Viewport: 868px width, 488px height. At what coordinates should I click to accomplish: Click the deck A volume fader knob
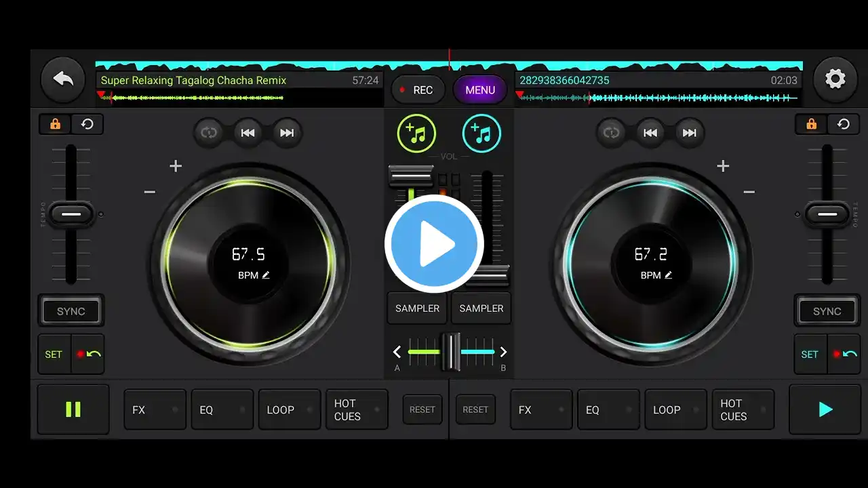tap(411, 176)
